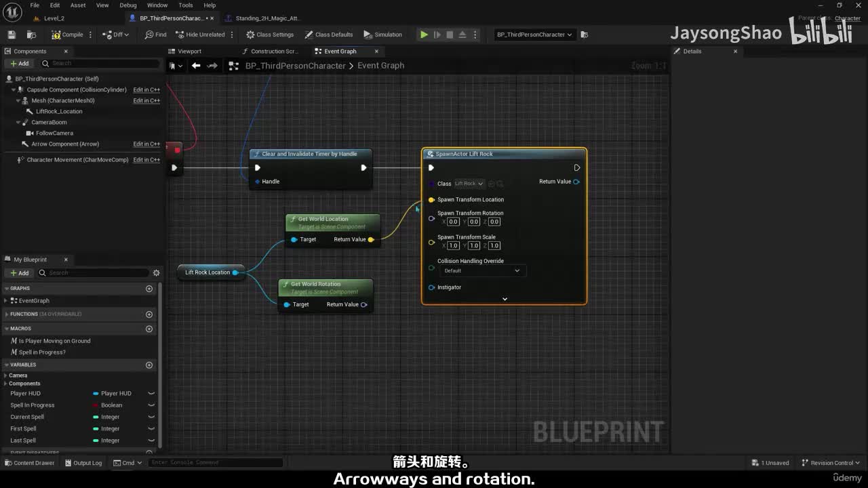Close the Event Graph tab

(376, 52)
